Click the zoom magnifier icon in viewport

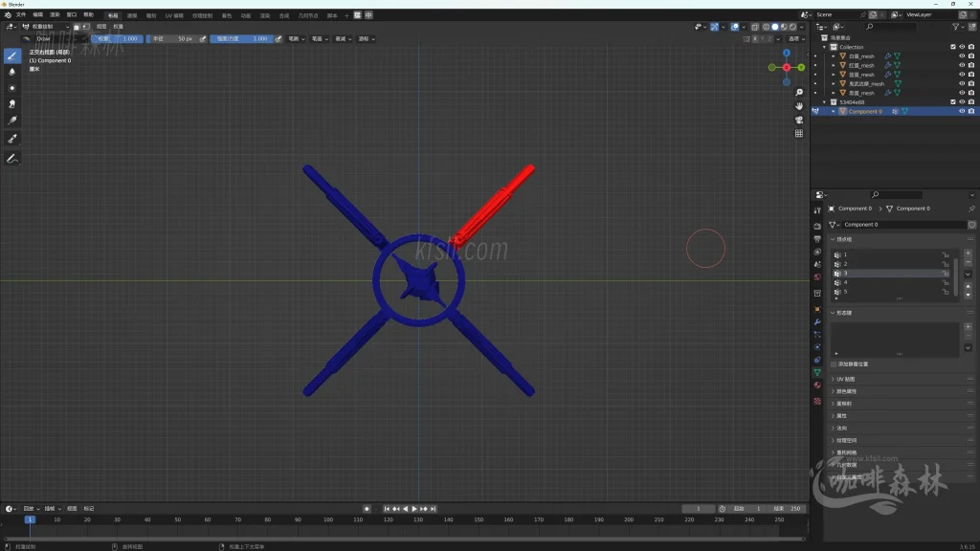[799, 93]
